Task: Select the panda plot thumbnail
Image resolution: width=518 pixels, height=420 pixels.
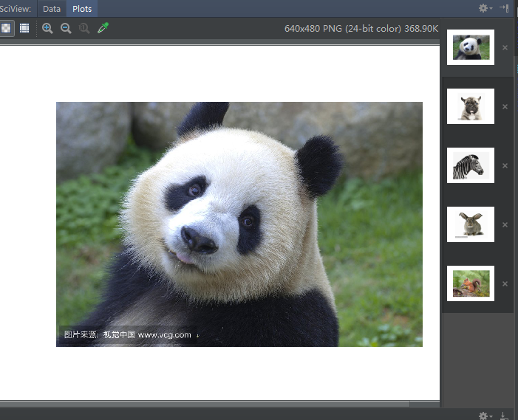Action: pos(471,47)
